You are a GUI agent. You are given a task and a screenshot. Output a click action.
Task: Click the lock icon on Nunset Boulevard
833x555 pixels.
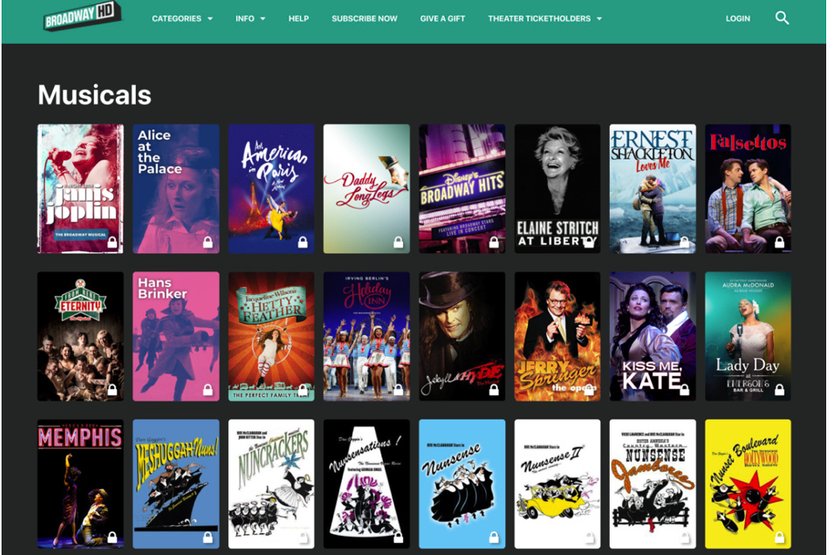[779, 538]
